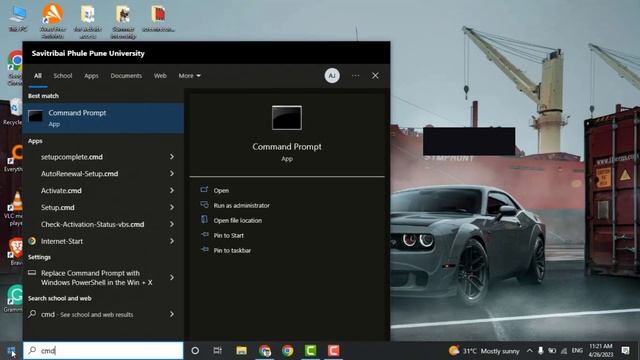Switch to the Documents search tab
Viewport: 640px width, 360px height.
tap(126, 76)
